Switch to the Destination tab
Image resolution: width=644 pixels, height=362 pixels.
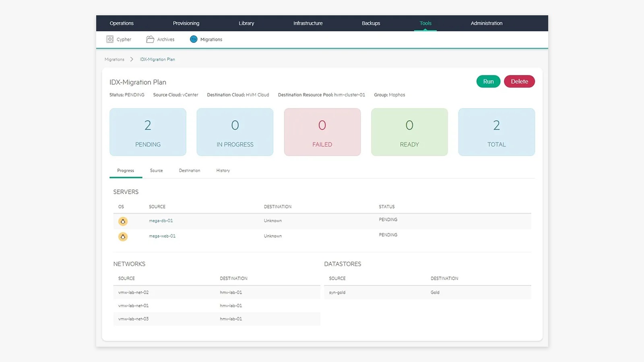click(x=190, y=171)
